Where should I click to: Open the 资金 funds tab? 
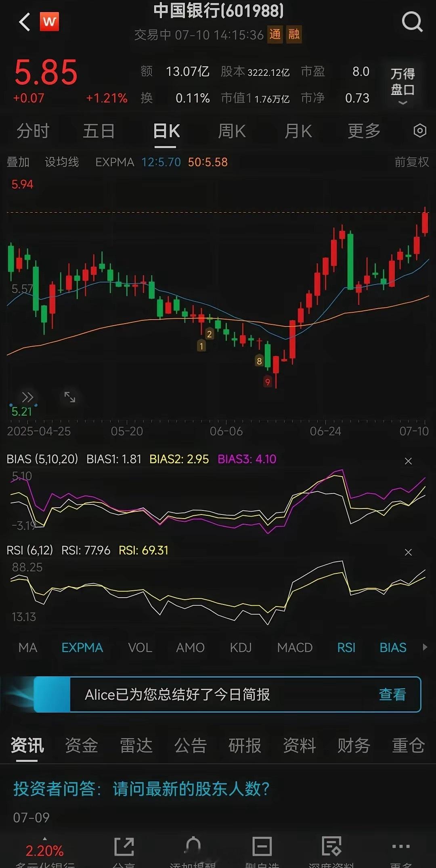[82, 745]
